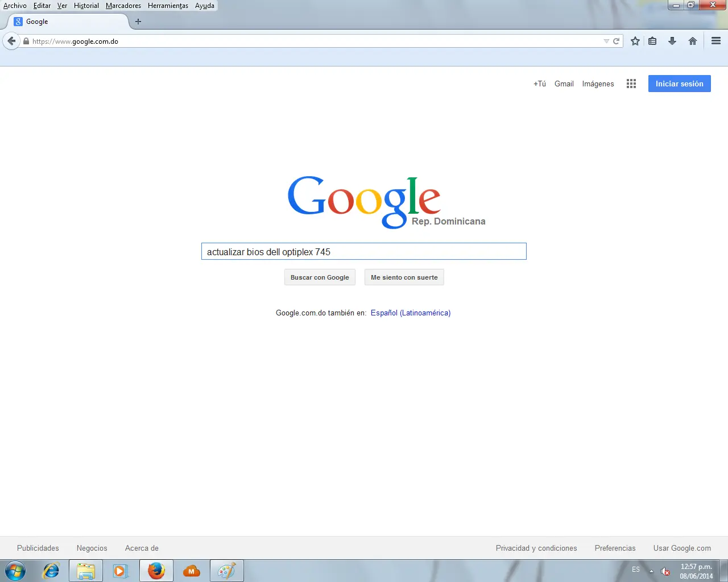
Task: Open the Herramientas menu
Action: [x=168, y=6]
